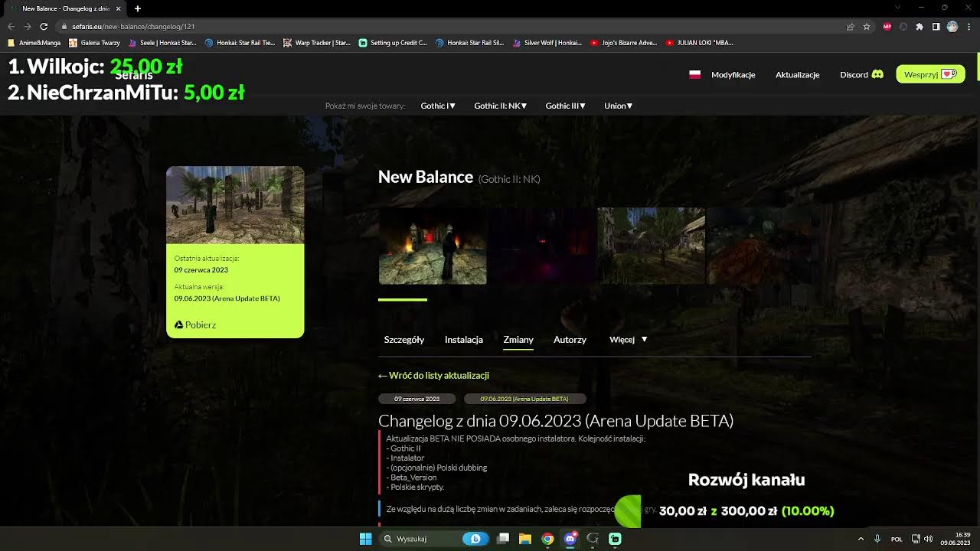Screen dimensions: 980x551
Task: Switch to the Instalacja tab
Action: (x=464, y=340)
